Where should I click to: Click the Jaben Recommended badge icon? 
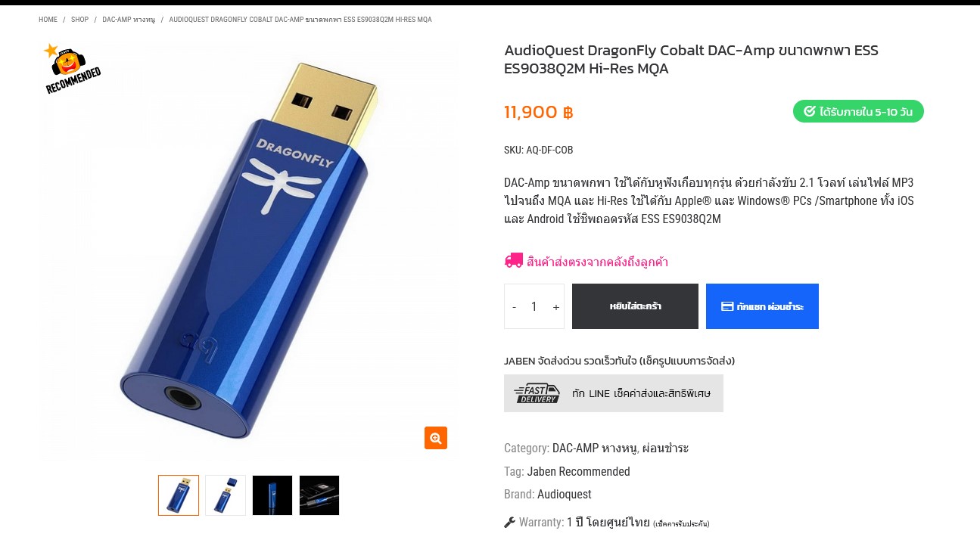click(x=72, y=69)
